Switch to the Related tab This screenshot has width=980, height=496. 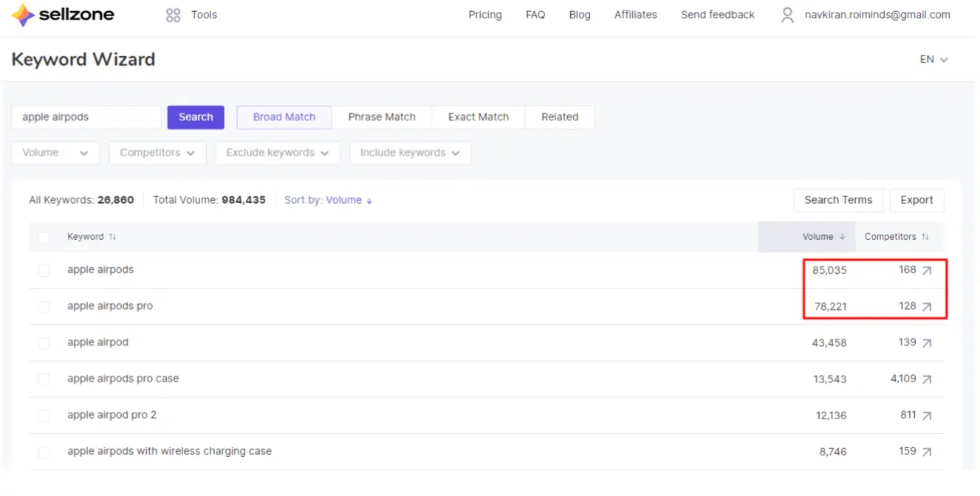[x=560, y=117]
